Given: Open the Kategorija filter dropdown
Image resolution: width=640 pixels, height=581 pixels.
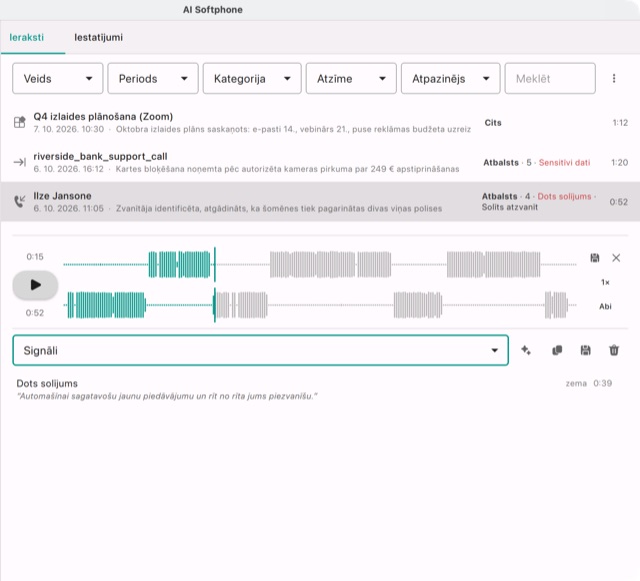Looking at the screenshot, I should coord(252,78).
